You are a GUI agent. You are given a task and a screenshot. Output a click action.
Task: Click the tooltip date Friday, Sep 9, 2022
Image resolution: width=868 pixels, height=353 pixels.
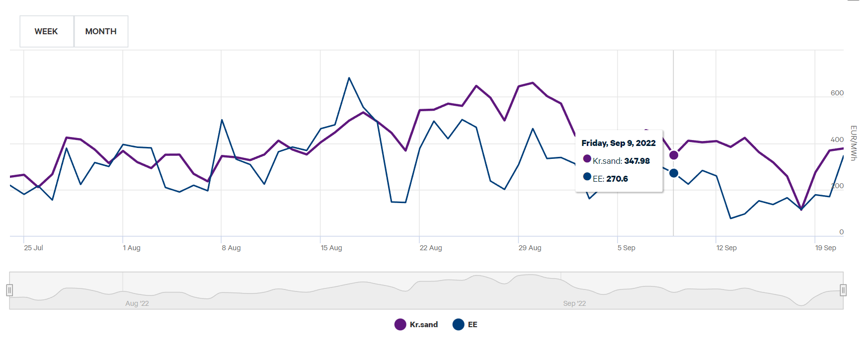[618, 143]
